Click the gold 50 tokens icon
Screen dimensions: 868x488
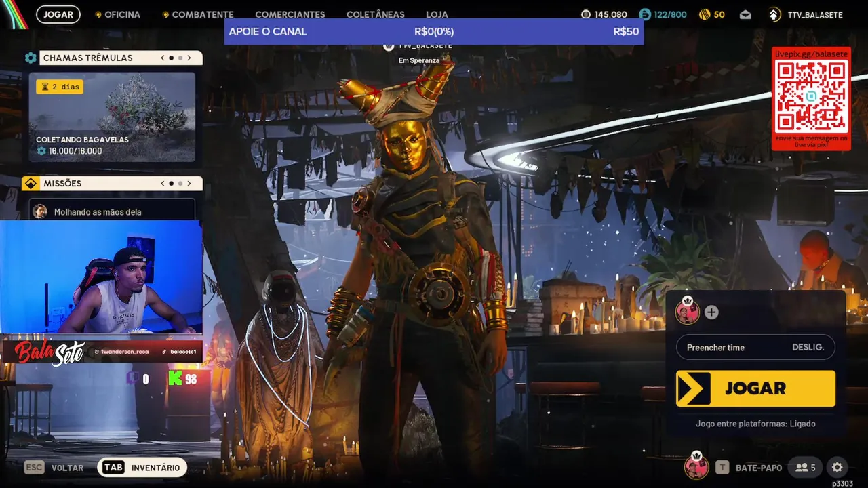coord(705,14)
